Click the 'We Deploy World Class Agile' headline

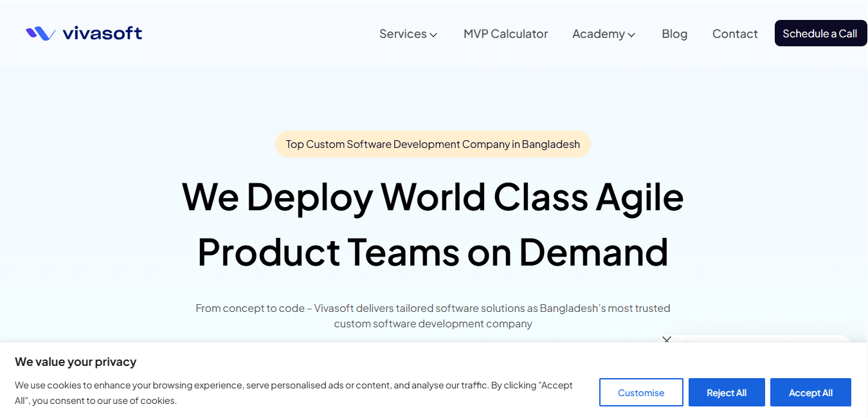pos(433,196)
